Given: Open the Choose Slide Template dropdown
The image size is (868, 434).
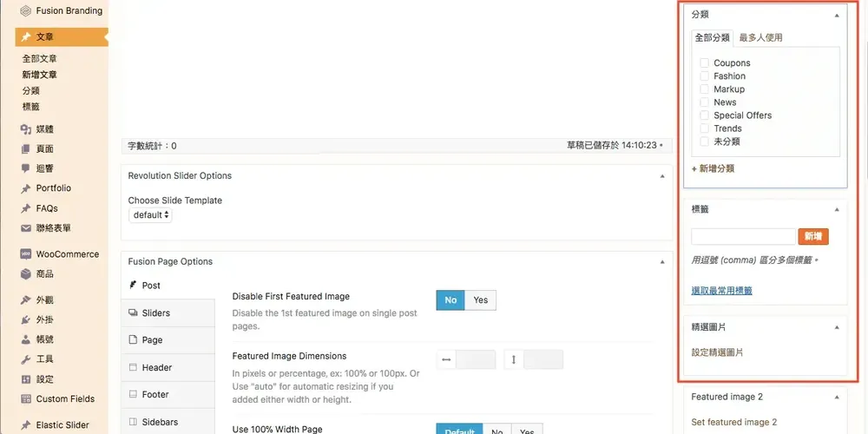Looking at the screenshot, I should pyautogui.click(x=150, y=214).
